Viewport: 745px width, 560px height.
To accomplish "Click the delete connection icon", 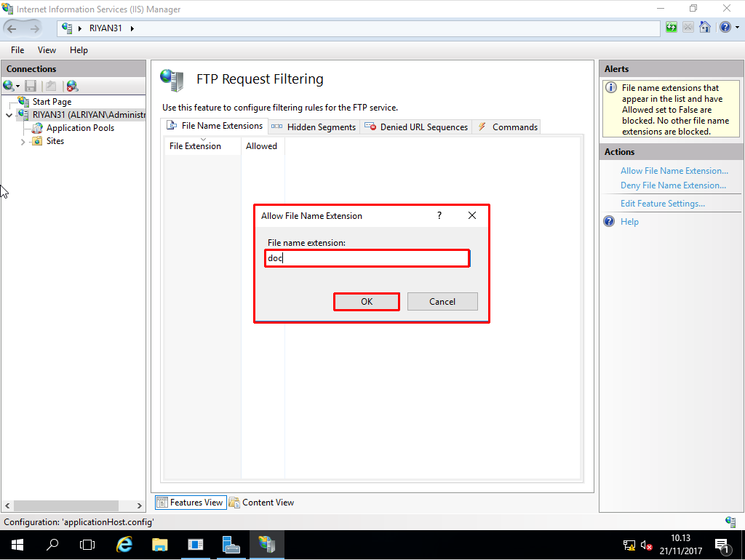I will coord(72,86).
